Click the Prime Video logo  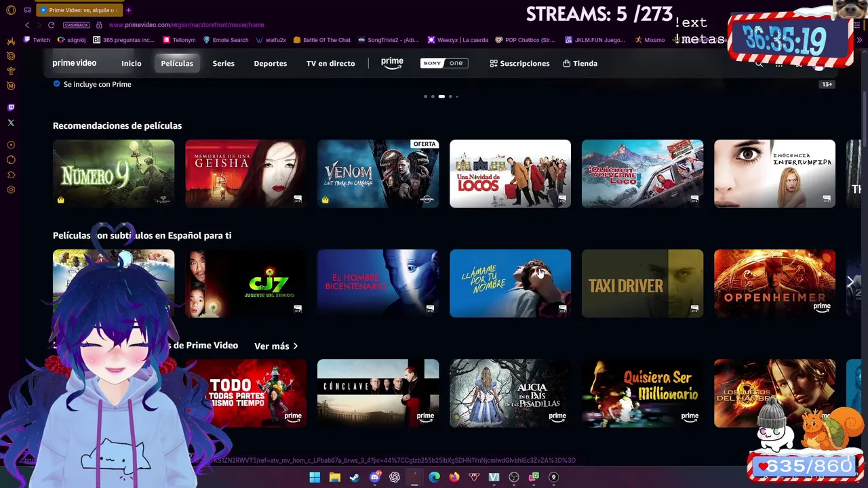coord(75,63)
